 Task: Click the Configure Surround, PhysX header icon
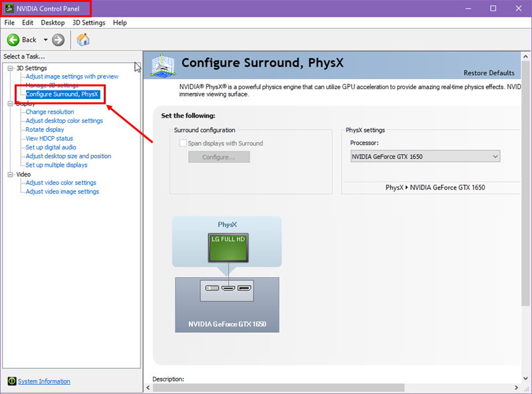click(x=163, y=65)
